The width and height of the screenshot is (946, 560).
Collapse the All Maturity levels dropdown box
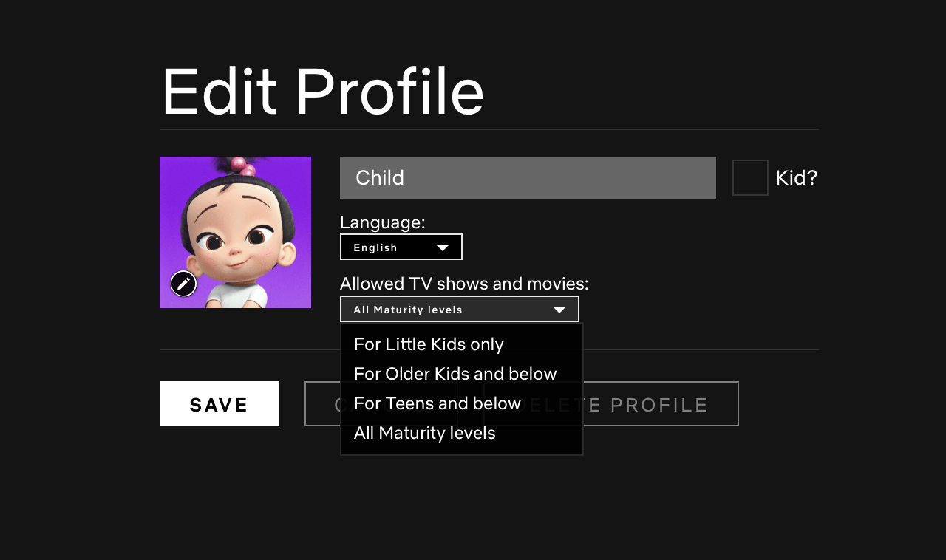[x=458, y=310]
